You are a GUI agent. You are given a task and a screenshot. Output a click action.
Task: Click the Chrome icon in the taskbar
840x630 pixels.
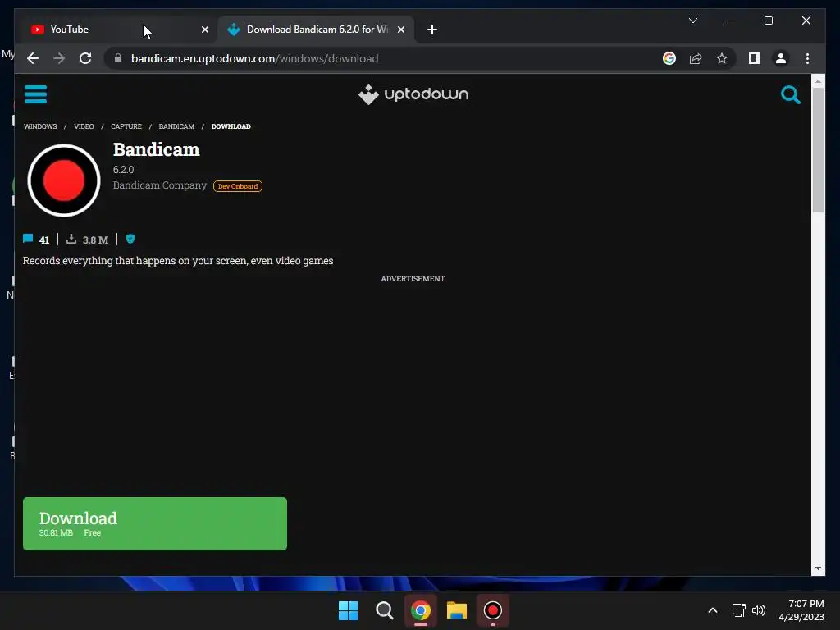pyautogui.click(x=421, y=610)
